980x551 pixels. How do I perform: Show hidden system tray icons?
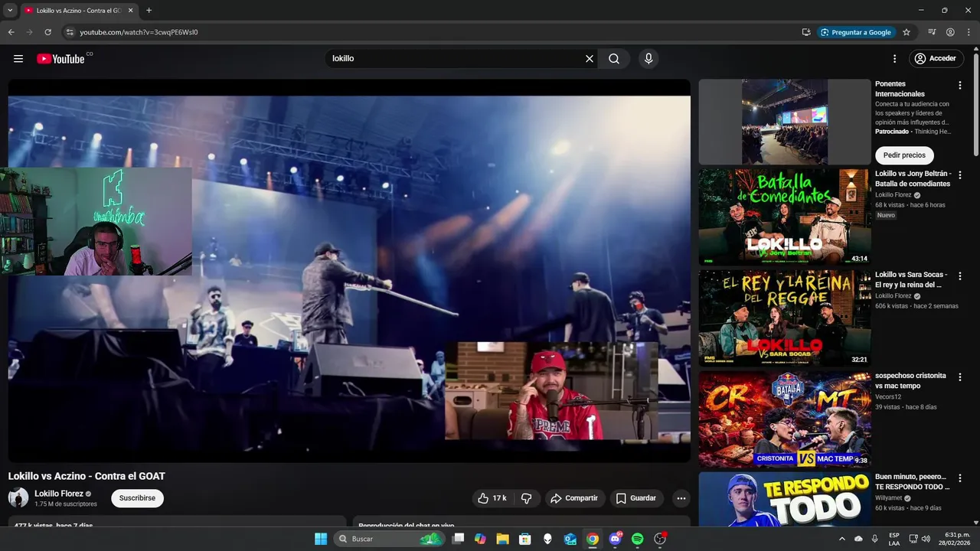[842, 539]
